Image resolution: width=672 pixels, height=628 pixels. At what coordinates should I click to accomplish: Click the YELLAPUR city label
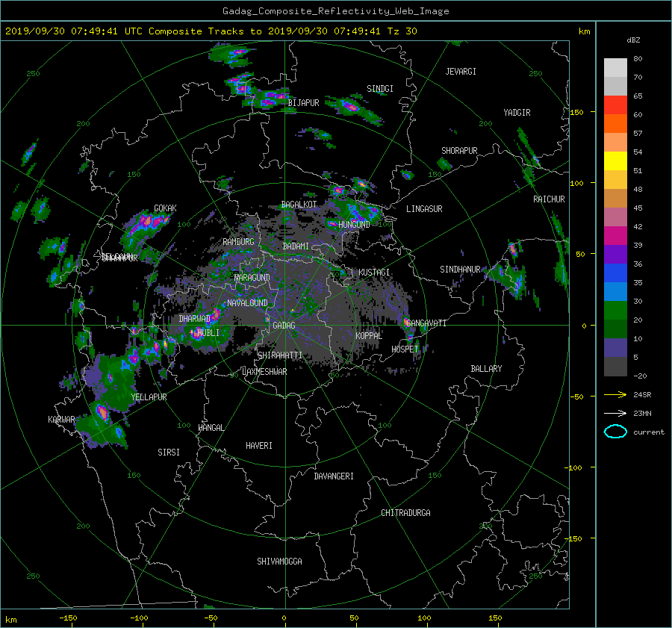tap(149, 397)
